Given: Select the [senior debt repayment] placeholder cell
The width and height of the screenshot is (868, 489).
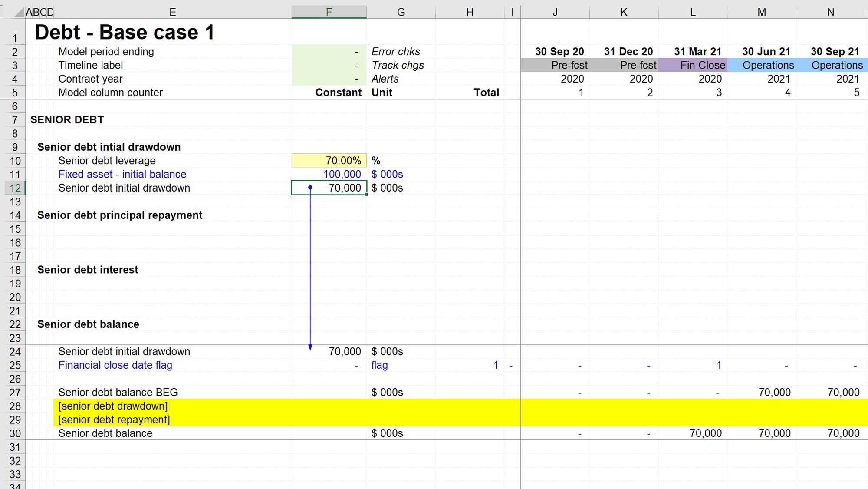Looking at the screenshot, I should tap(114, 420).
